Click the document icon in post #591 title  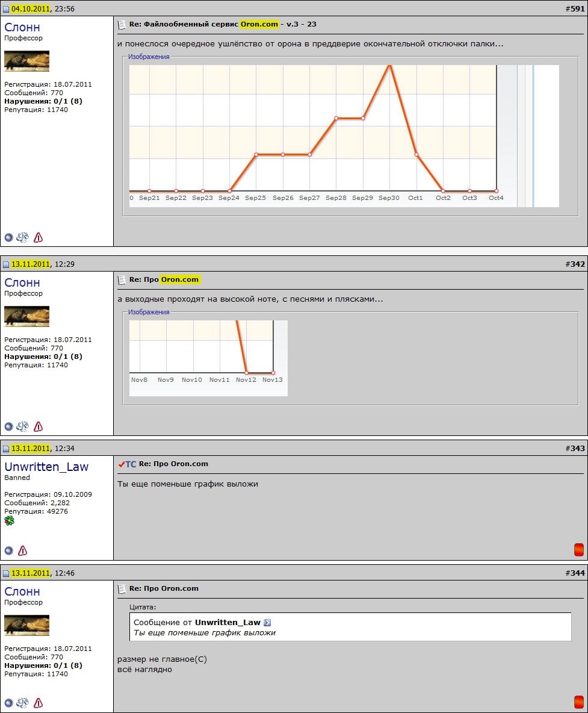click(x=122, y=25)
